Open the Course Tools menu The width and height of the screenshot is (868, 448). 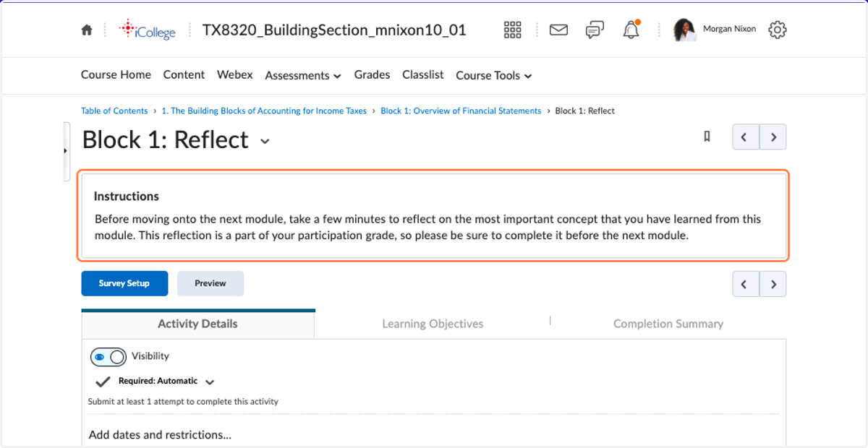(x=494, y=75)
